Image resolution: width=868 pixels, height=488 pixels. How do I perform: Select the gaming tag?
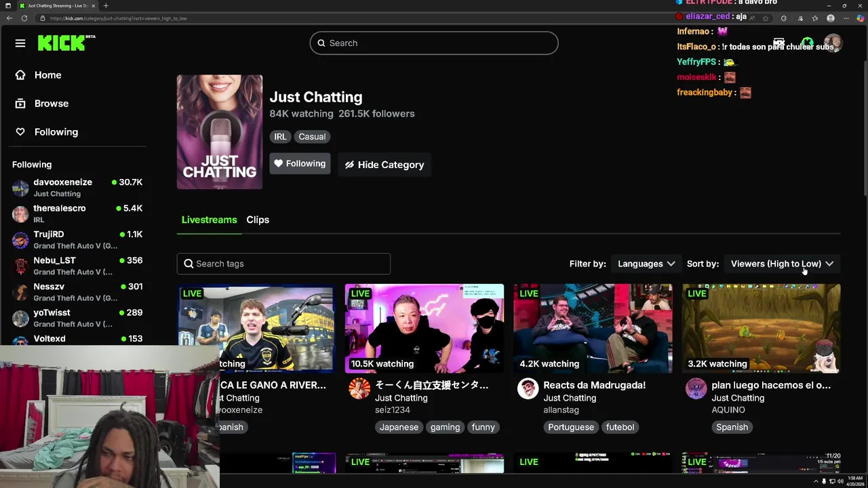pos(445,427)
